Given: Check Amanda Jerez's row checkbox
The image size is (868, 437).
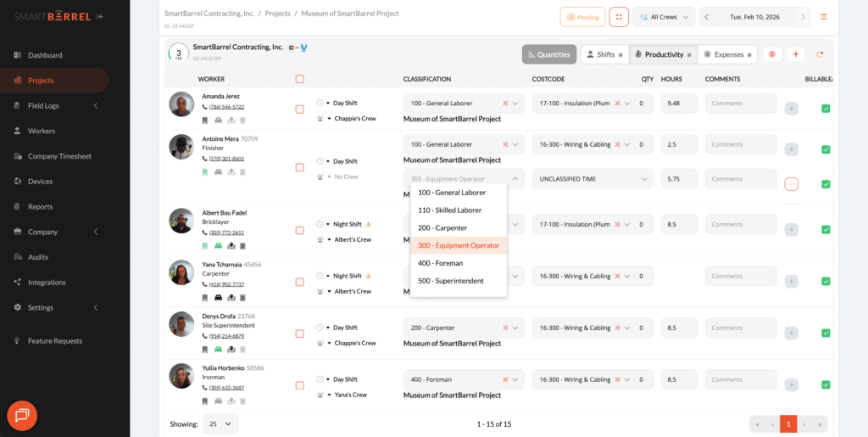Looking at the screenshot, I should point(299,109).
